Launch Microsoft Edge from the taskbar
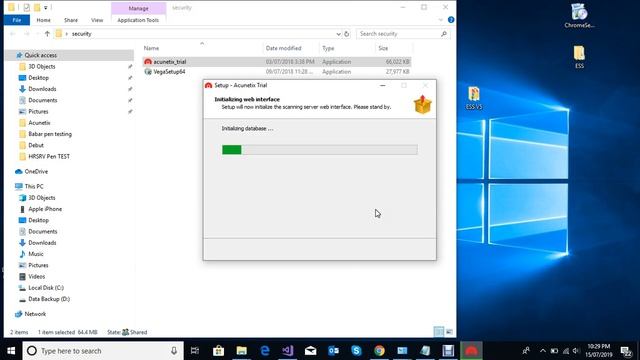This screenshot has height=360, width=640. coord(264,351)
